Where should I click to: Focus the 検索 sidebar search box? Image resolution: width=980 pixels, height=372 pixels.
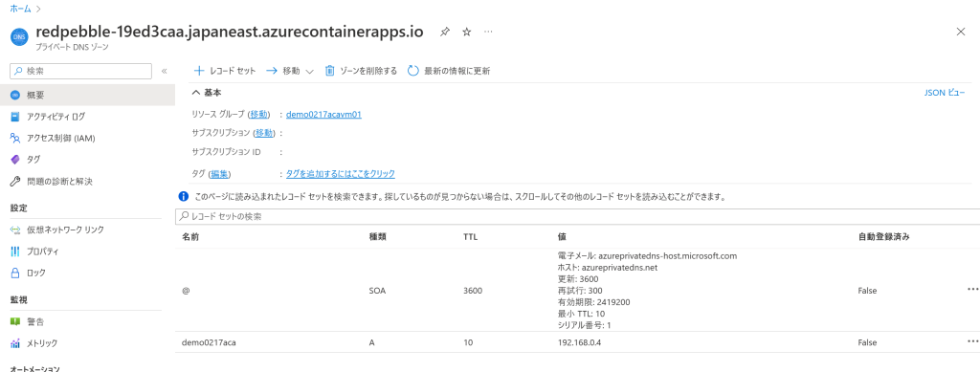tap(81, 71)
